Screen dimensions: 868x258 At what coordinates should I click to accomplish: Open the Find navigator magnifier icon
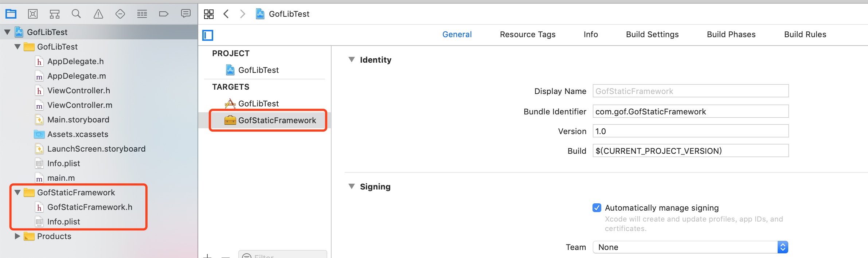pyautogui.click(x=76, y=14)
